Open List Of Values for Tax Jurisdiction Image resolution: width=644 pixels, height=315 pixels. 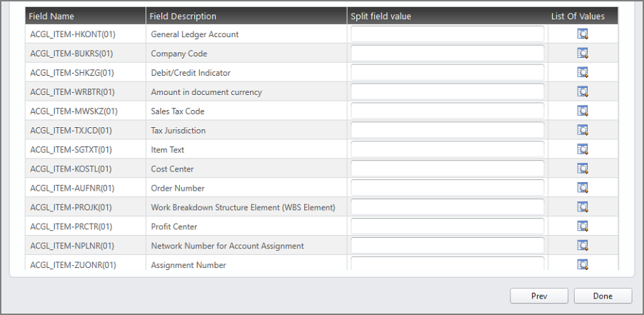pos(583,130)
